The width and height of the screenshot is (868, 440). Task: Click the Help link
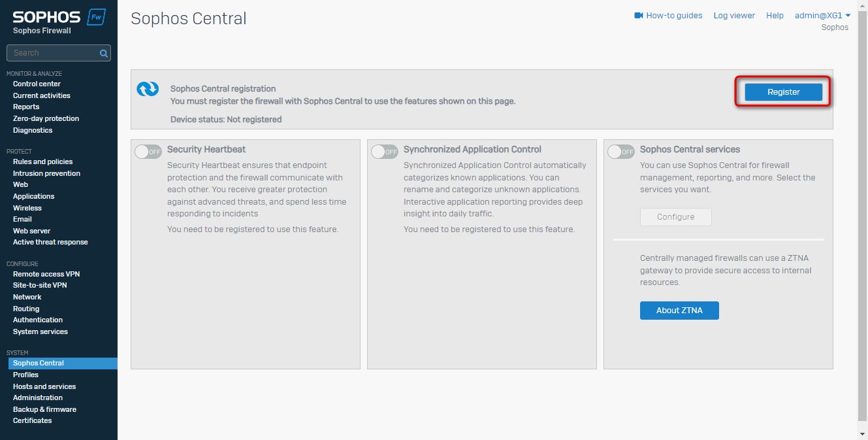[x=775, y=16]
